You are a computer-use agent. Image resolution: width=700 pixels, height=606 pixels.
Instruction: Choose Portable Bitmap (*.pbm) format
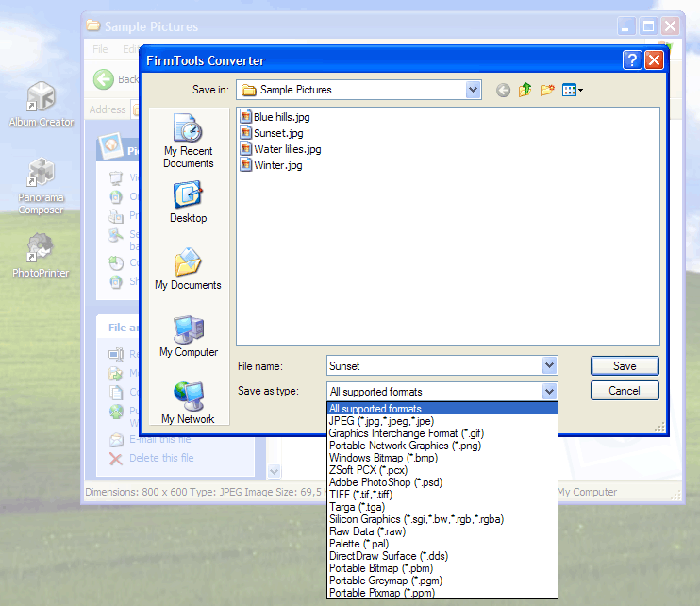pos(442,568)
